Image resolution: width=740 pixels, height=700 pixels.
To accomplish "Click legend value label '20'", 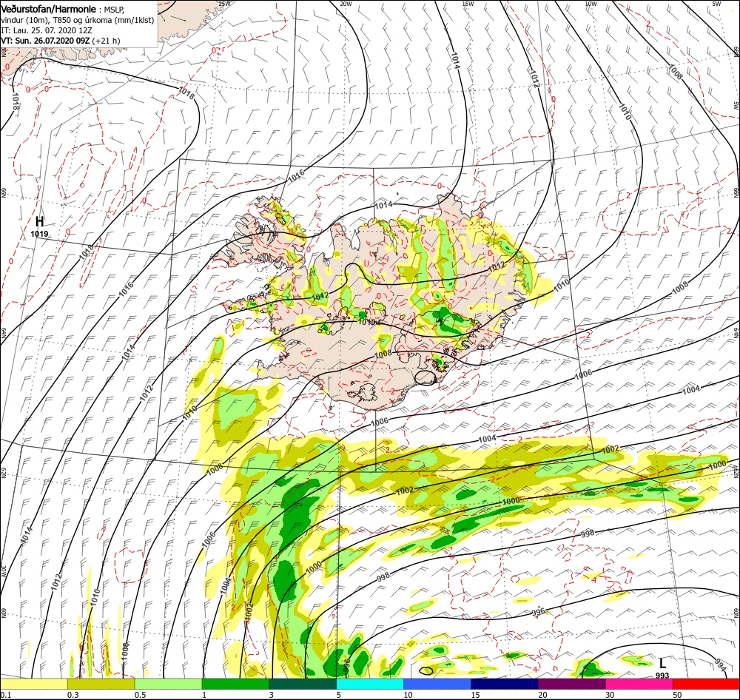I will point(542,695).
